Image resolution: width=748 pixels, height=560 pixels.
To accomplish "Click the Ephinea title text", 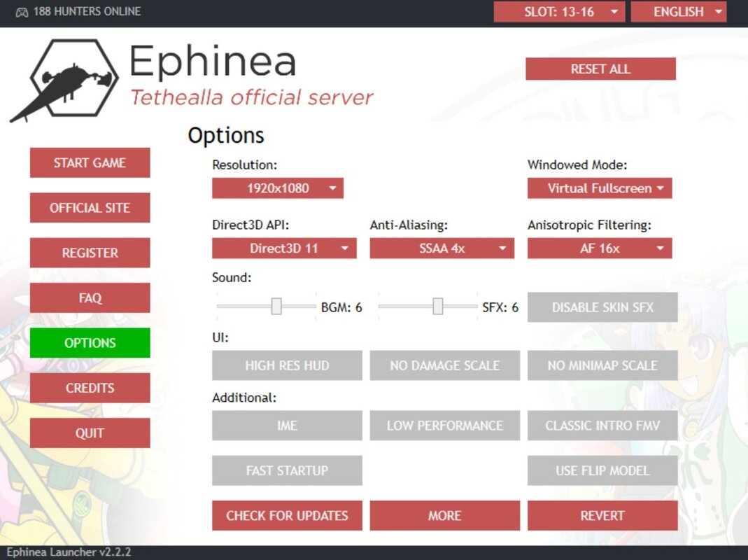I will 212,61.
